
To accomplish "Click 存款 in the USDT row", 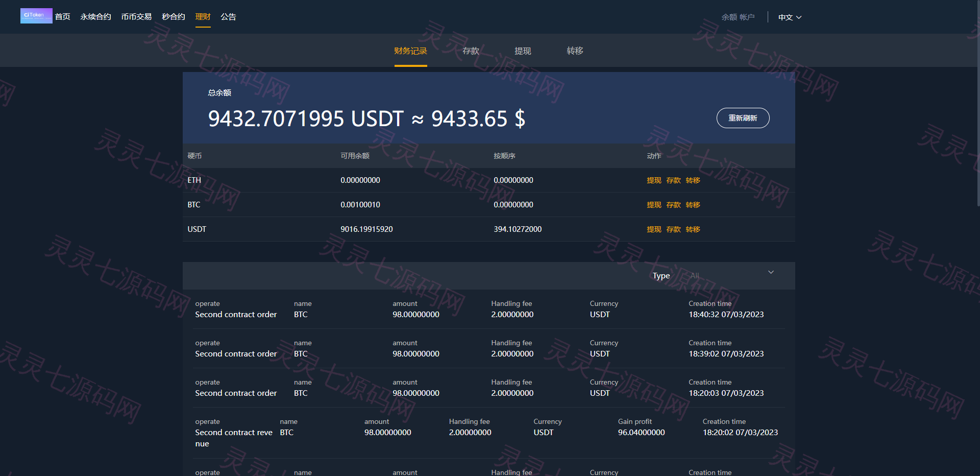I will (673, 229).
